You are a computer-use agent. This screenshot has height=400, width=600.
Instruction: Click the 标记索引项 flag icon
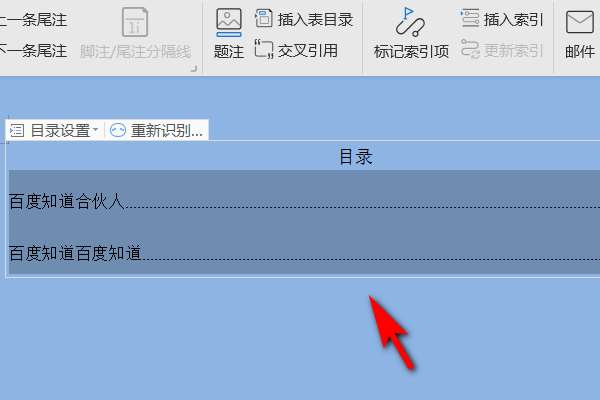[x=410, y=22]
